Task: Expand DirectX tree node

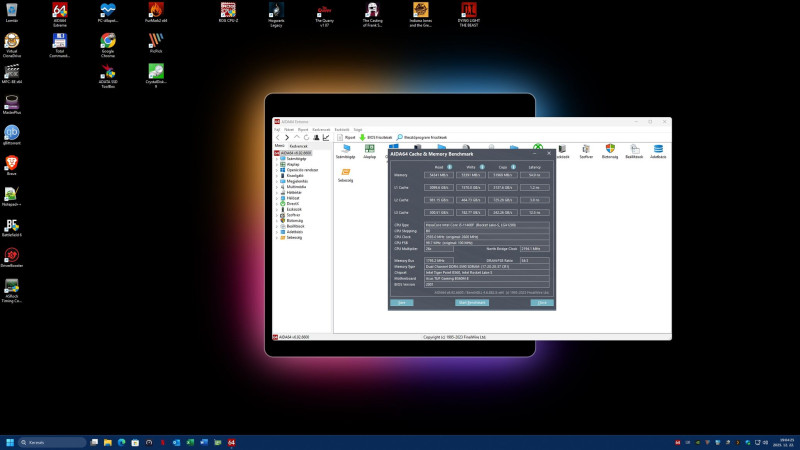Action: [x=277, y=204]
